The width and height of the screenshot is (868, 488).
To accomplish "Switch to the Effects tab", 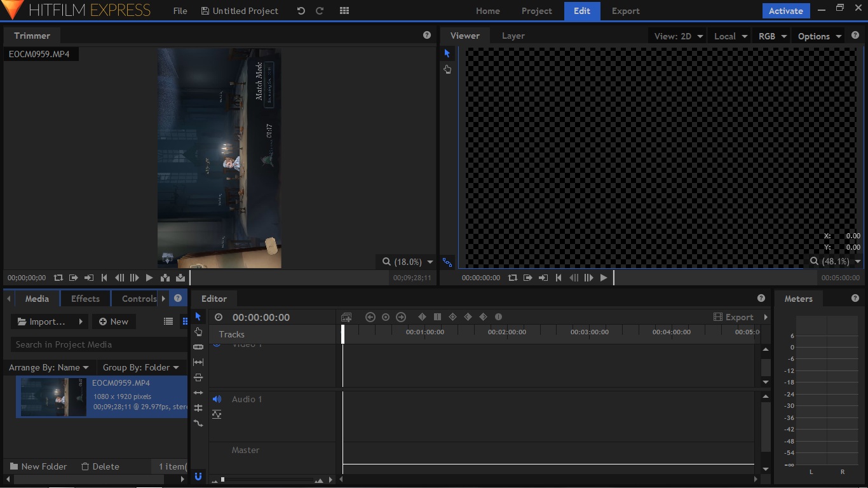I will 85,299.
